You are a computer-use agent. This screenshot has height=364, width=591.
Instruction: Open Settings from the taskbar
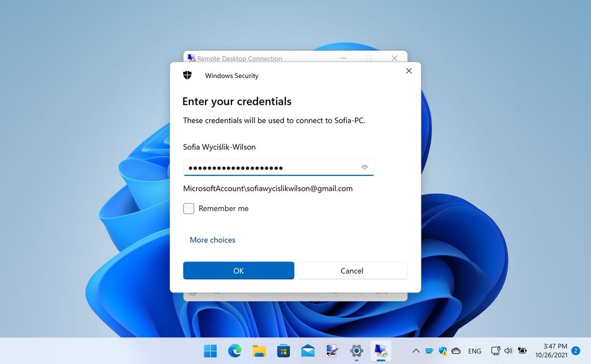(356, 351)
